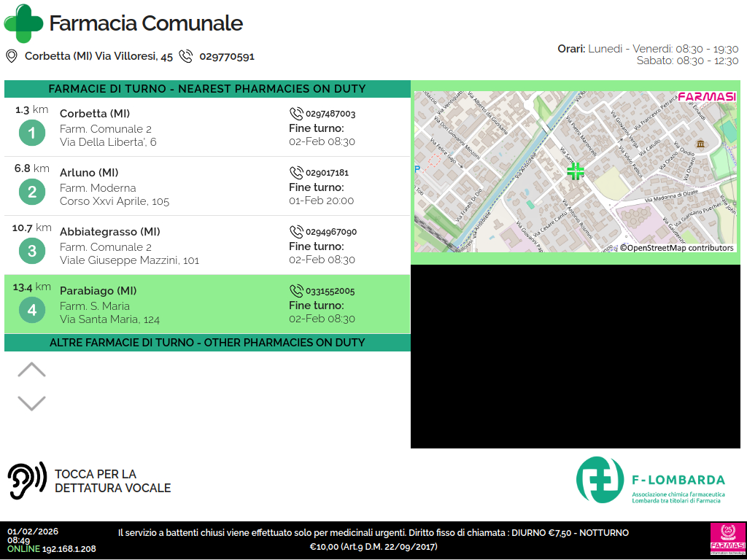Click the phone icon next to 029770591
The width and height of the screenshot is (747, 560).
(x=186, y=56)
